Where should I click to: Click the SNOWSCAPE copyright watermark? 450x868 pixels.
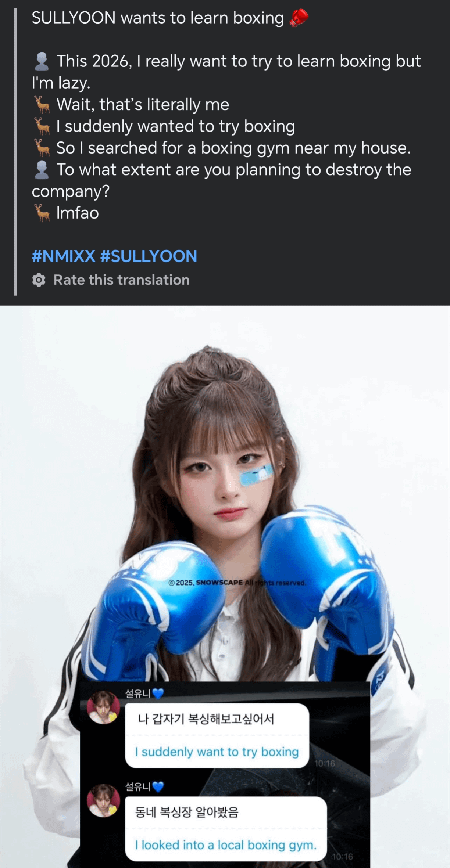click(x=237, y=583)
